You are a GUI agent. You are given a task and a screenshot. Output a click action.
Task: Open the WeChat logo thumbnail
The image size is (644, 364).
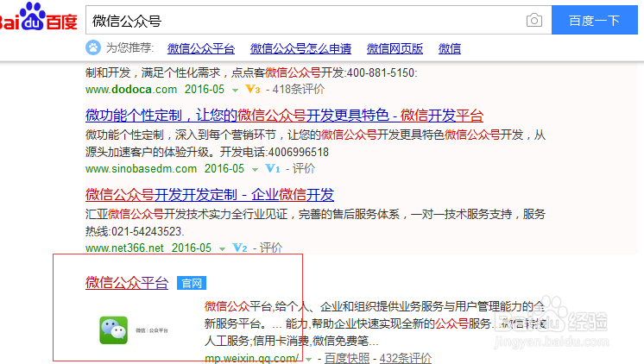tap(114, 330)
